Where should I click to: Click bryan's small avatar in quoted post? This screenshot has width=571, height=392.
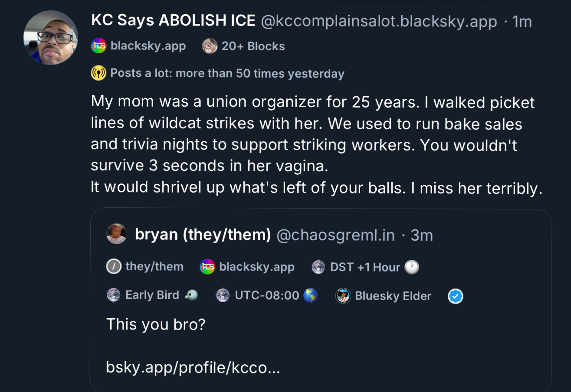pyautogui.click(x=116, y=234)
